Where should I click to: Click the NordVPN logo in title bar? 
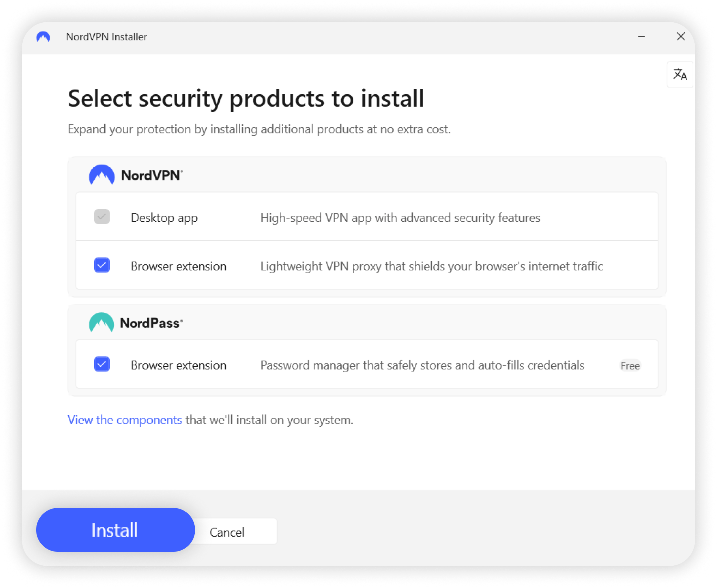coord(43,37)
